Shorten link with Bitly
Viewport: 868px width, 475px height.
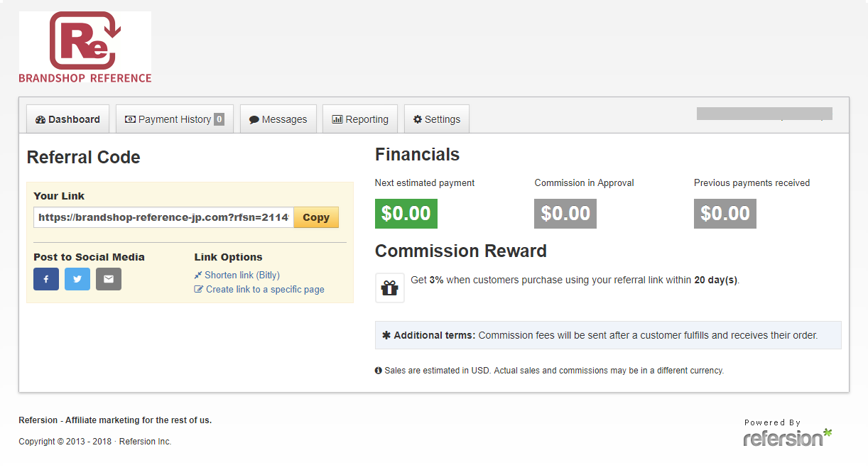tap(237, 275)
